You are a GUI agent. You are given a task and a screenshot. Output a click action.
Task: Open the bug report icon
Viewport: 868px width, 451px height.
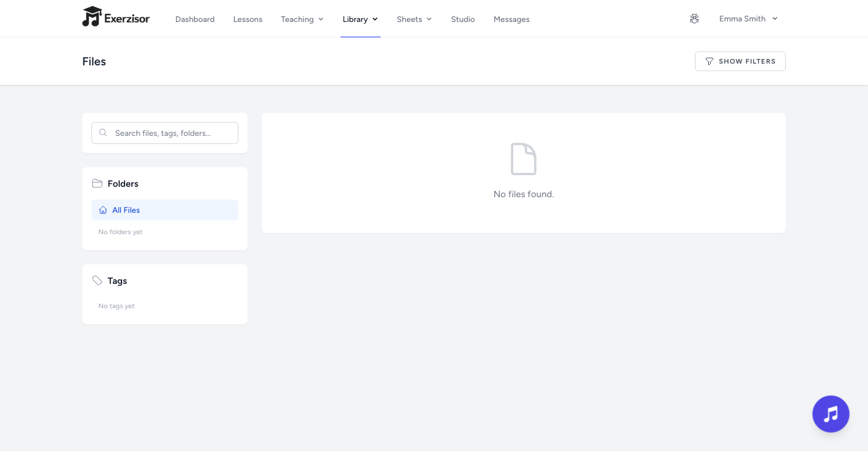click(x=694, y=19)
